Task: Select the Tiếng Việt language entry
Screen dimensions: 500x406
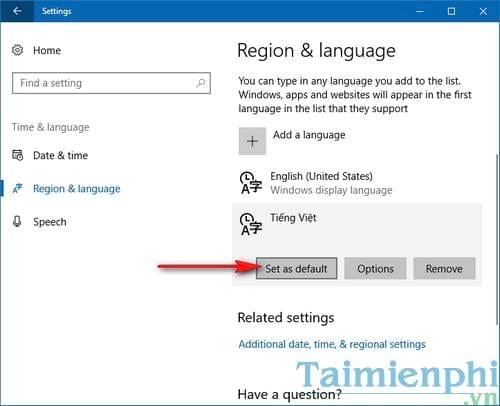Action: coord(357,244)
